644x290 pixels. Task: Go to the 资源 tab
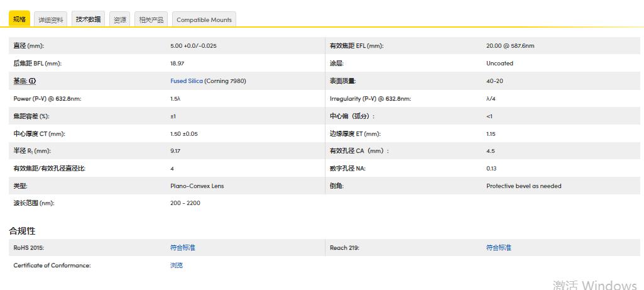[x=119, y=20]
